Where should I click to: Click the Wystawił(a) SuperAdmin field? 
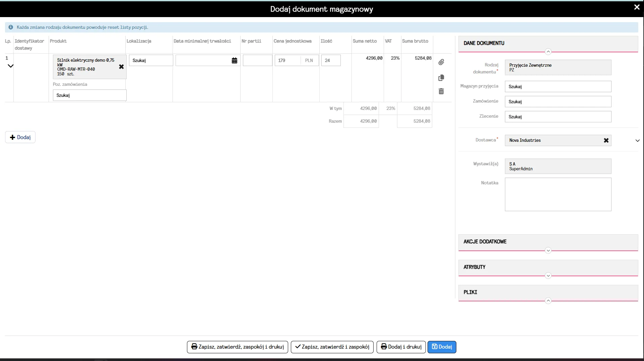click(x=558, y=166)
